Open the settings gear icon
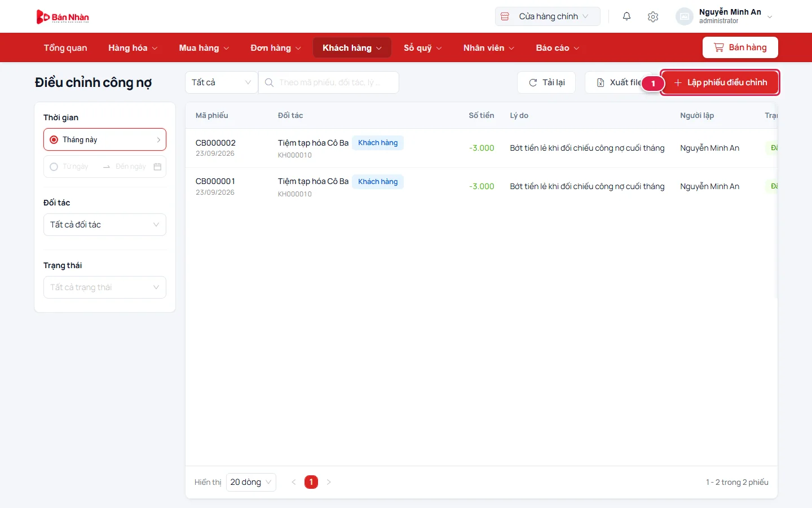This screenshot has height=508, width=812. click(x=653, y=16)
